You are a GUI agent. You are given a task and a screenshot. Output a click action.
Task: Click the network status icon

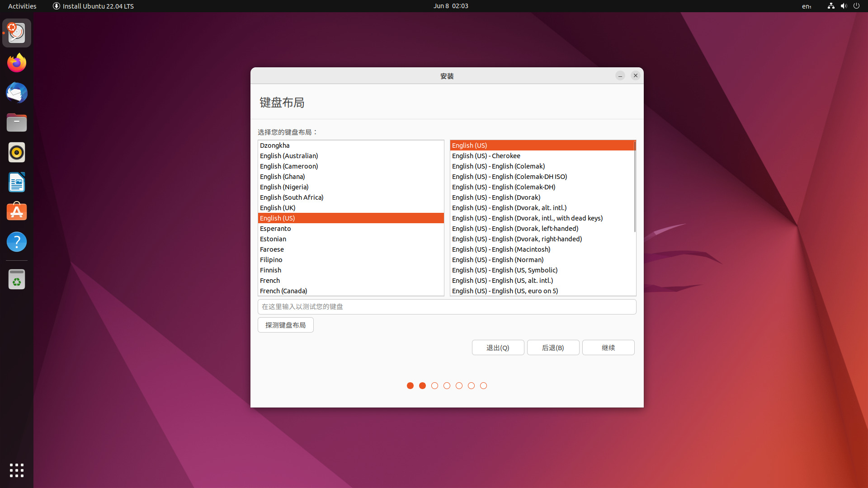830,6
